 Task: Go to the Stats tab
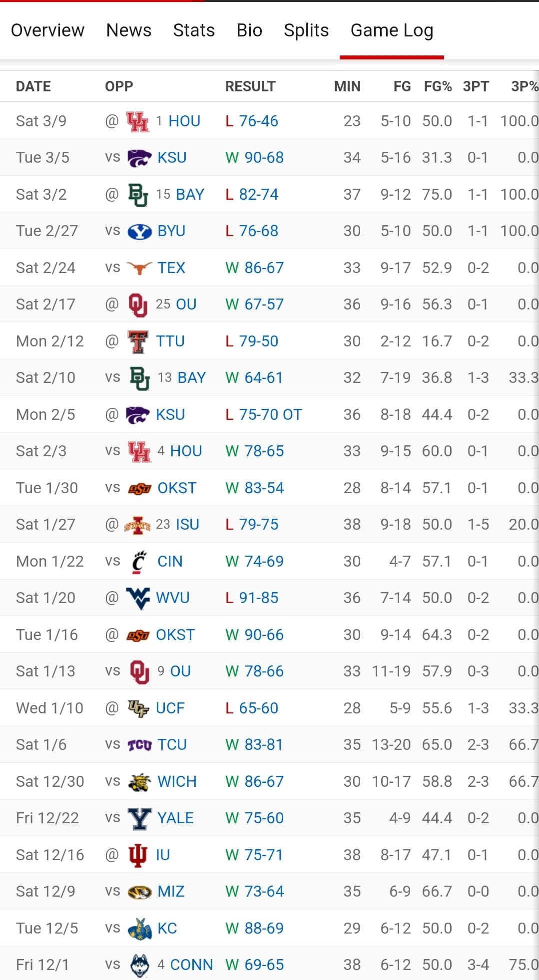[194, 30]
